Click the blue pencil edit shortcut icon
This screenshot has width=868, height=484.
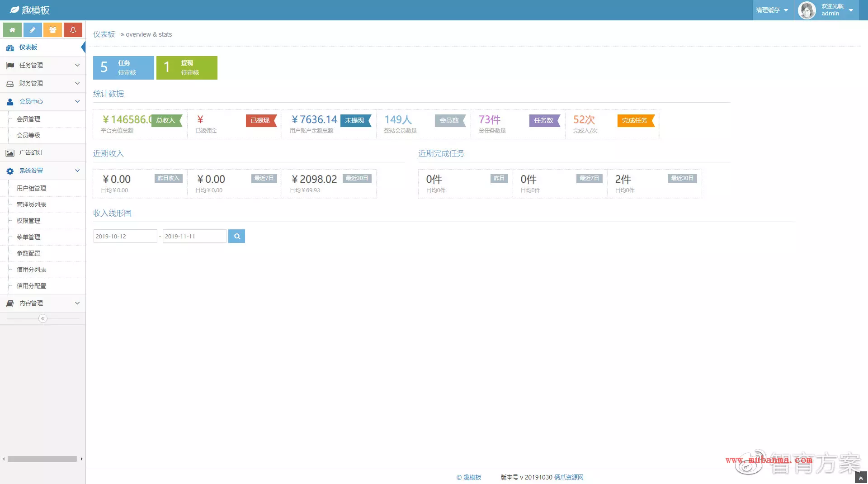33,30
